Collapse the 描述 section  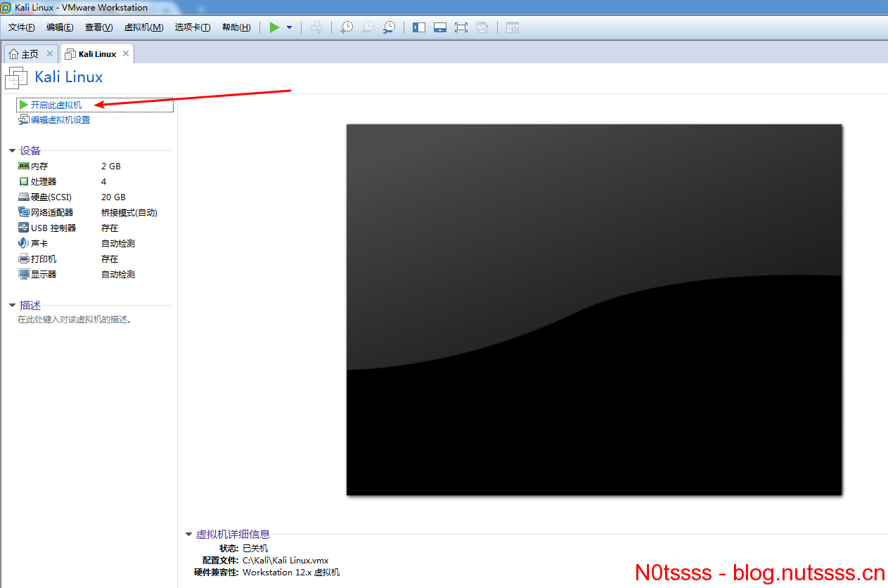[12, 306]
